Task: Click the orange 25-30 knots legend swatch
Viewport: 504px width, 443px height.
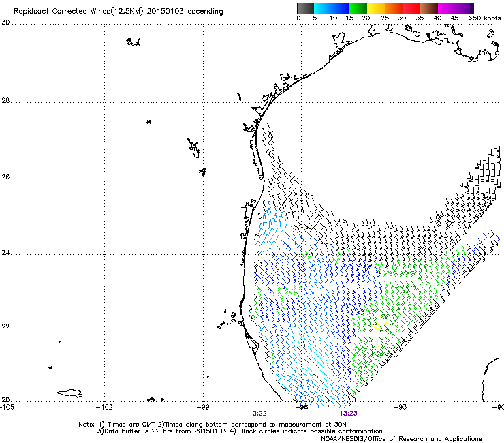Action: tap(394, 8)
